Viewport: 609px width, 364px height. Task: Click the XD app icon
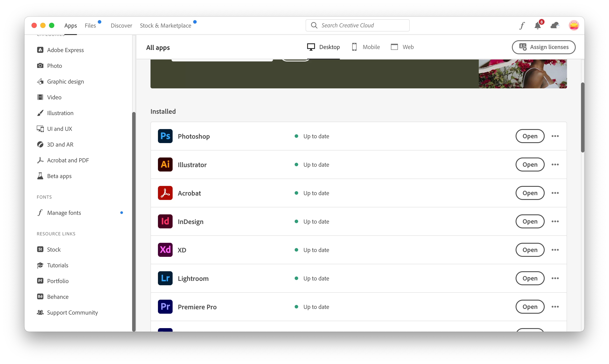(x=165, y=250)
